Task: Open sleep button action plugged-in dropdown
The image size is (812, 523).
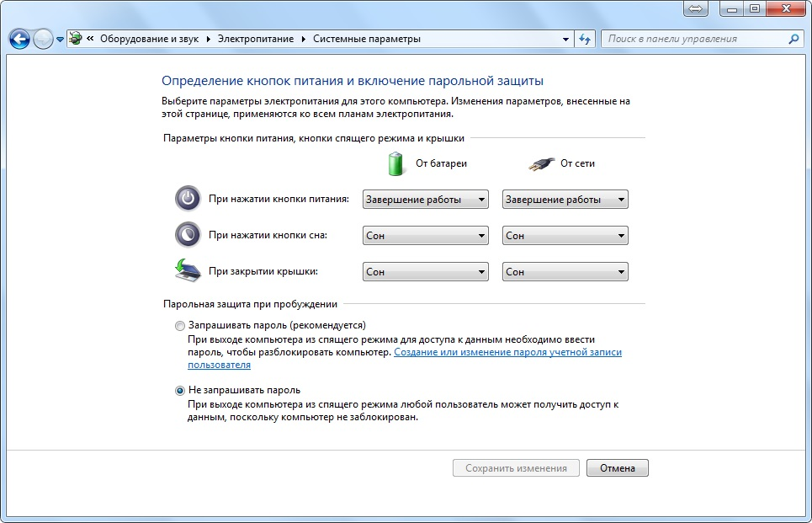Action: 565,236
